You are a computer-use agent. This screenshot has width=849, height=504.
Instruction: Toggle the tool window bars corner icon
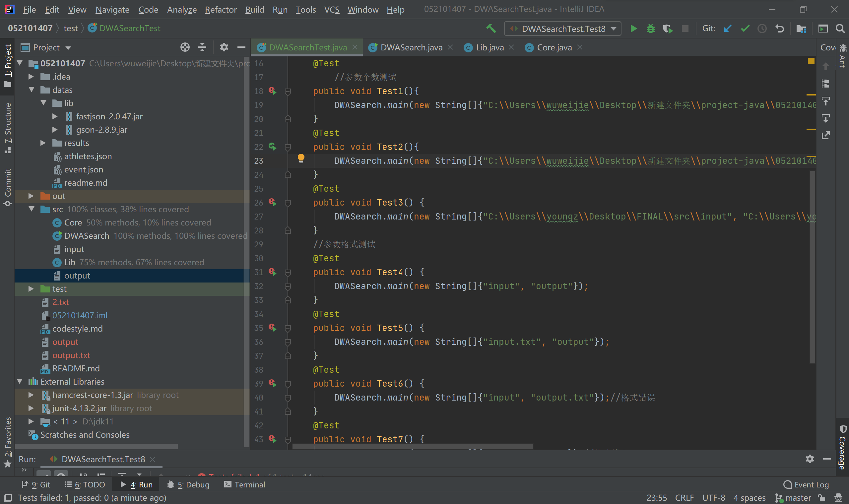coord(8,498)
